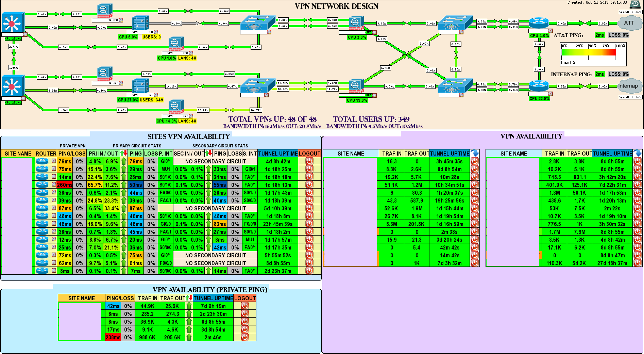Click the 18.28% link load label
Screen dimensions: 644x354
tap(283, 89)
